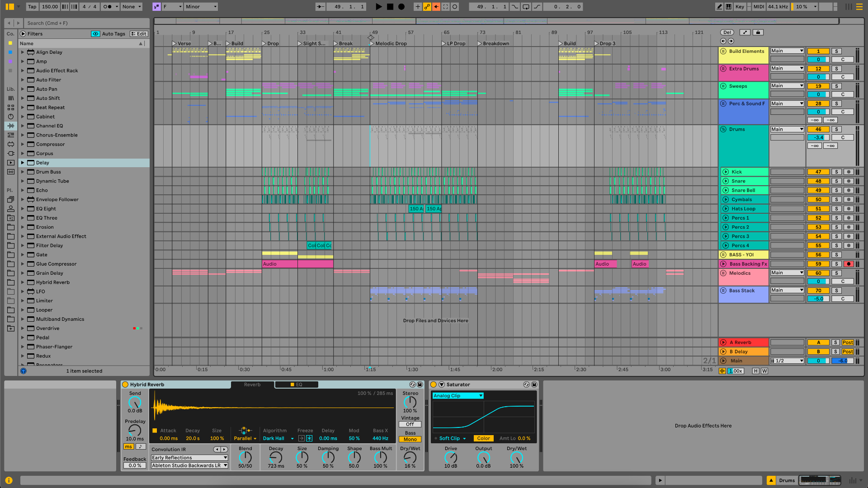
Task: Open the hamburger menu in top right corner
Action: 859,6
